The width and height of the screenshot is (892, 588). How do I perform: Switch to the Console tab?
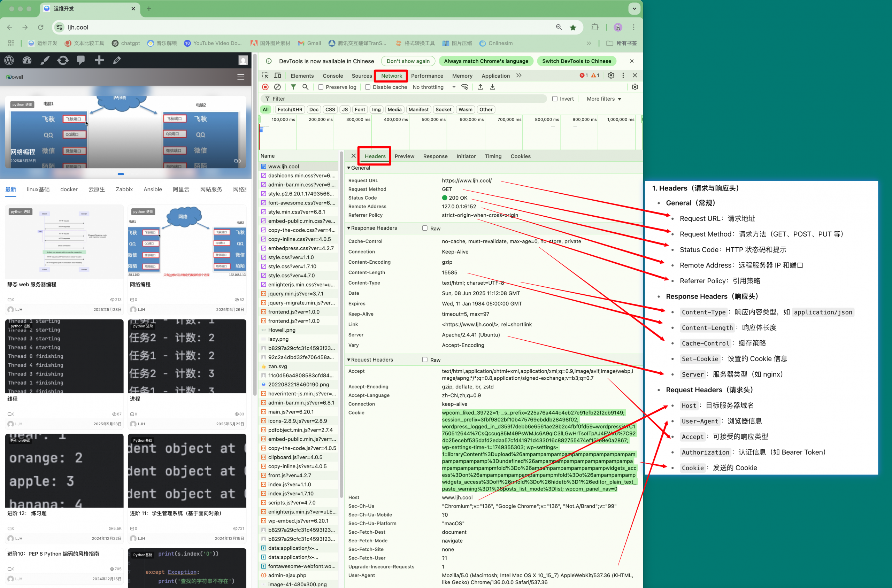[x=333, y=76]
